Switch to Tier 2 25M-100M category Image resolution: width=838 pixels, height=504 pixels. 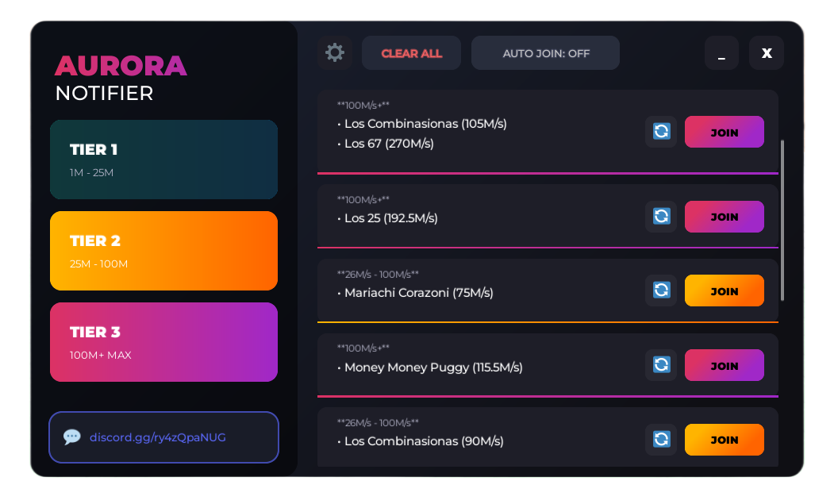click(163, 251)
